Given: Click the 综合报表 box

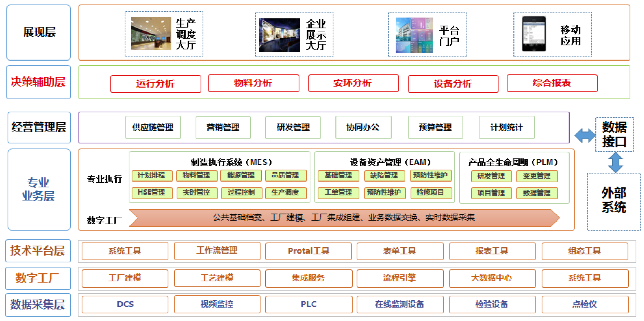Looking at the screenshot, I should tap(552, 83).
